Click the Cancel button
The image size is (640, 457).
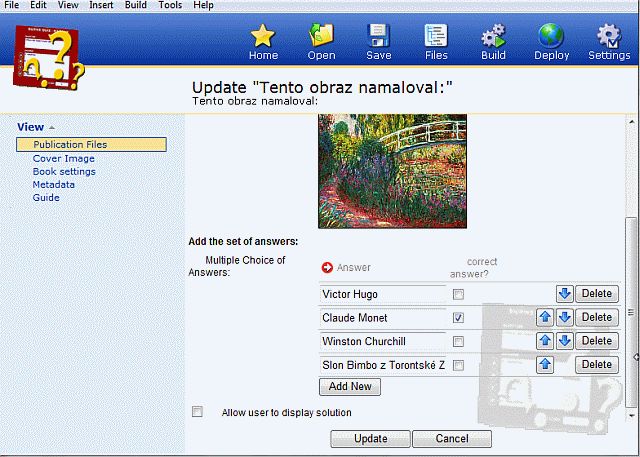452,439
